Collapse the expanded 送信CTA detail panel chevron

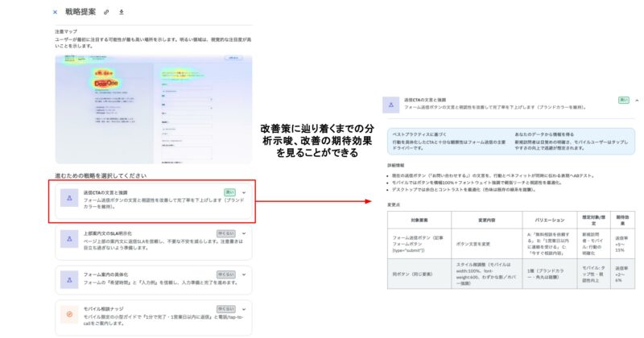pyautogui.click(x=638, y=100)
